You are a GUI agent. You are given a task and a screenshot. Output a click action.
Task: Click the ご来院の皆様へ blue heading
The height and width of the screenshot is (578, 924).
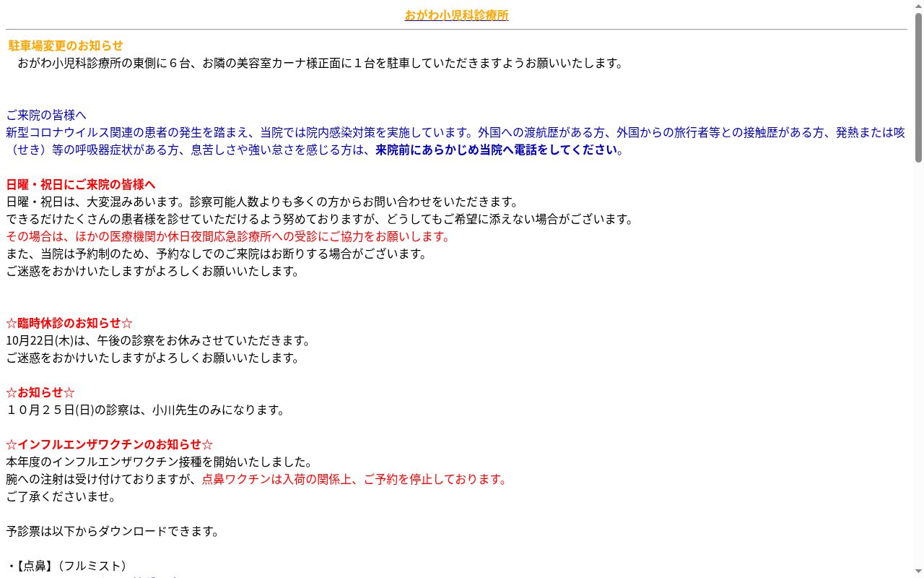pyautogui.click(x=46, y=115)
